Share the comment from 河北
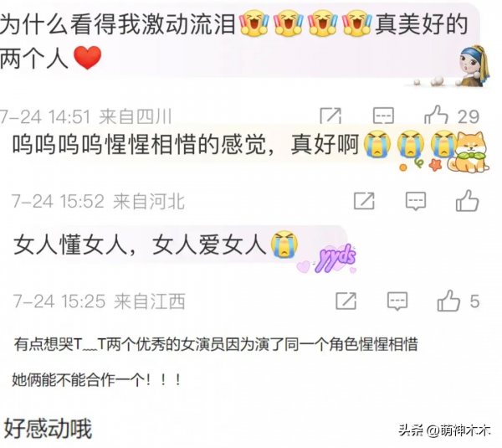502x448 pixels. (364, 201)
